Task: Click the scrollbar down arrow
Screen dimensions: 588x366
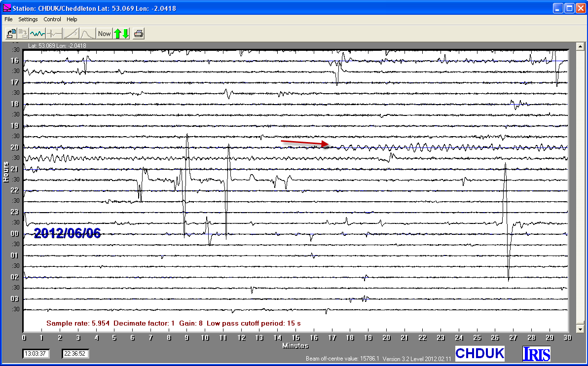Action: pos(580,329)
